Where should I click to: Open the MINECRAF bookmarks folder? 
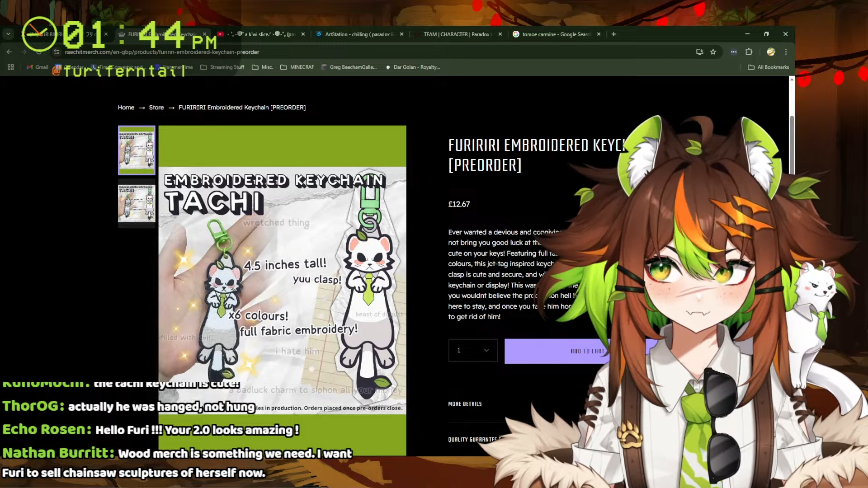(297, 67)
